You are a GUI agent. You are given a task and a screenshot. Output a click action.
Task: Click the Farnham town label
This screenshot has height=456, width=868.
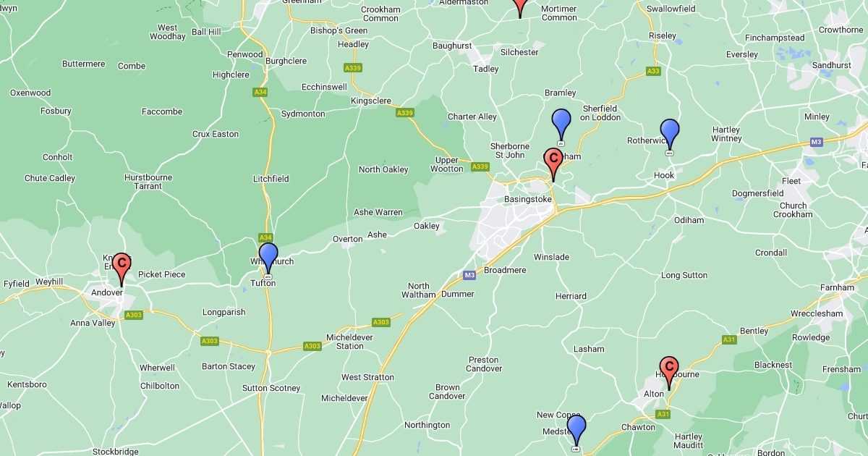837,287
